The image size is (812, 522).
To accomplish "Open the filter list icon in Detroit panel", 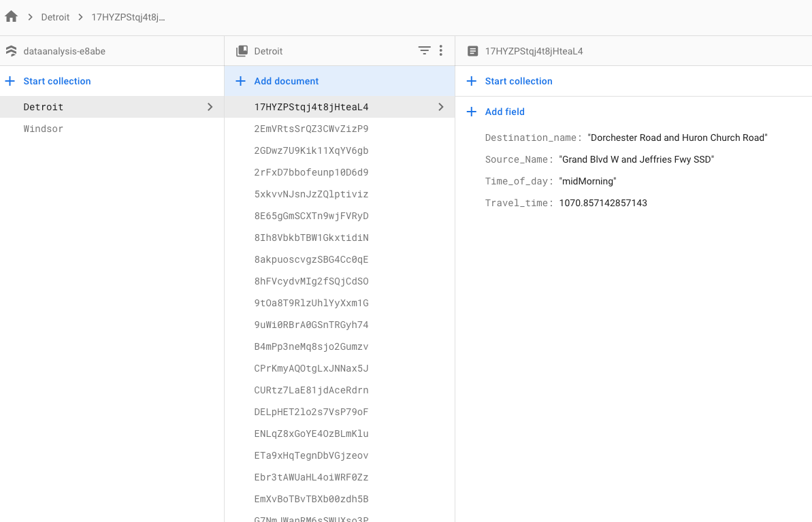I will click(x=424, y=50).
